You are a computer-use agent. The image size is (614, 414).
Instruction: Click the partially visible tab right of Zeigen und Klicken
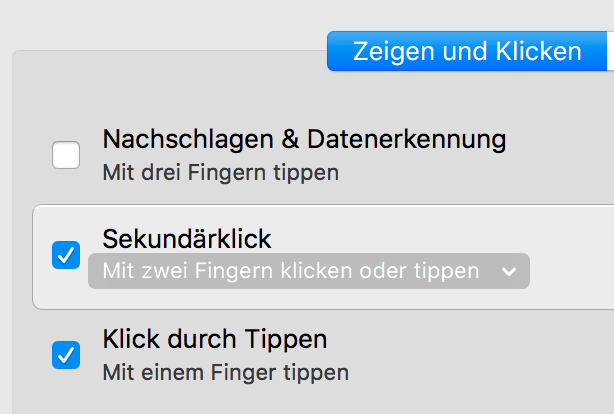tap(609, 51)
